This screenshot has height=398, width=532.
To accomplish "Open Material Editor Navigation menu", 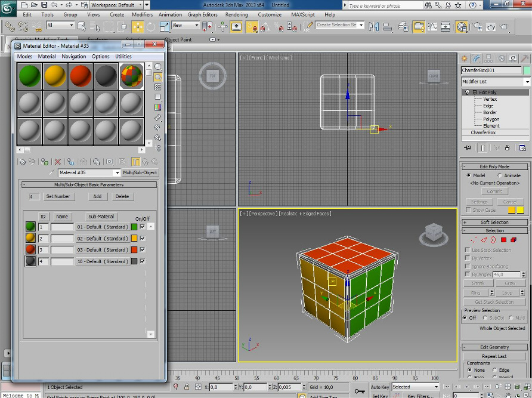I will (73, 56).
